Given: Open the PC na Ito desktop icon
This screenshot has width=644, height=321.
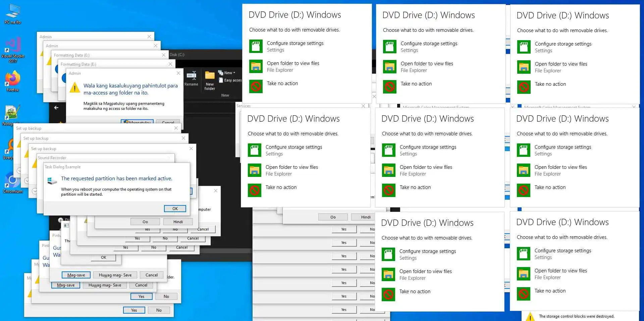Looking at the screenshot, I should coord(13,14).
